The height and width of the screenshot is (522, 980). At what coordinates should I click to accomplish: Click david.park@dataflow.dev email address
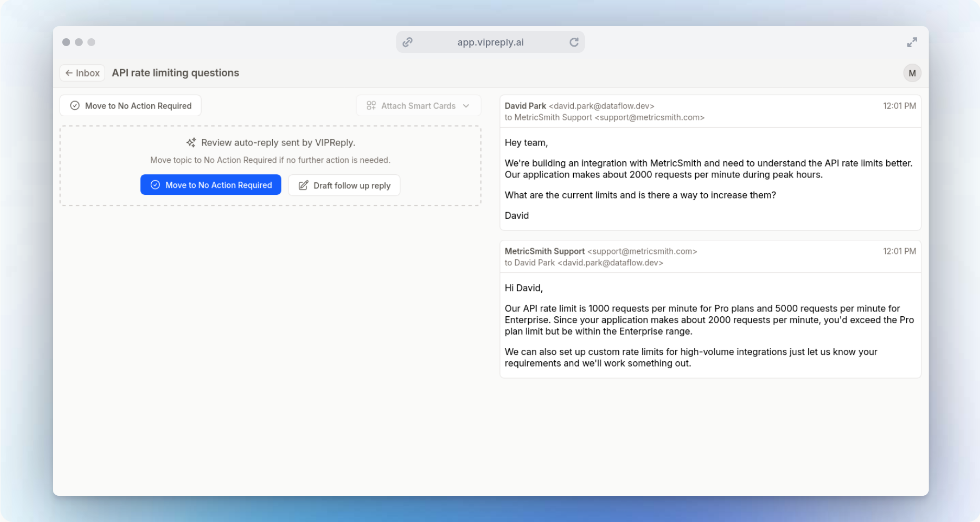(601, 106)
